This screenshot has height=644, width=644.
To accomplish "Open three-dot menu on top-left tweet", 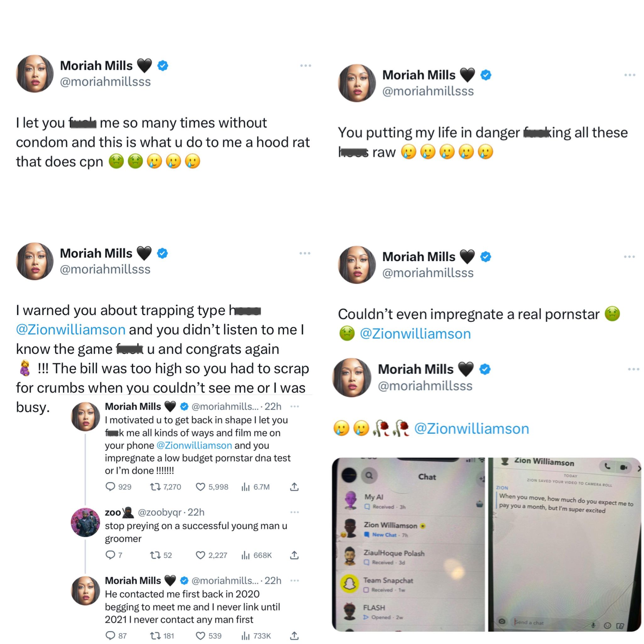I will click(305, 66).
